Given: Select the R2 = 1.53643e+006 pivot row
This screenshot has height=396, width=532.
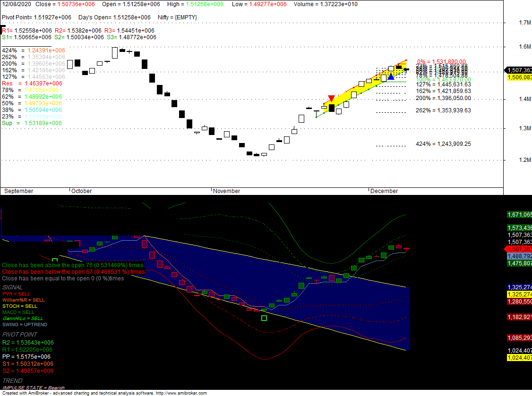Looking at the screenshot, I should (x=28, y=343).
